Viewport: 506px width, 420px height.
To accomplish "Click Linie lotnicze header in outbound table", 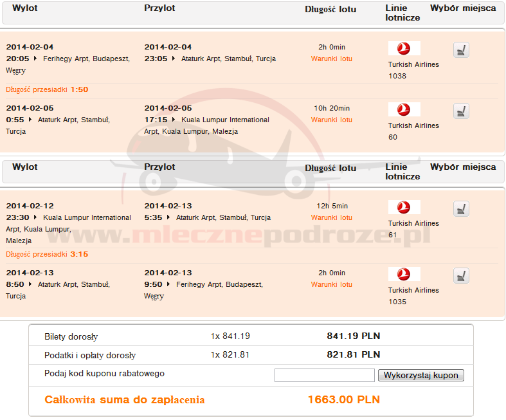I will click(x=402, y=13).
